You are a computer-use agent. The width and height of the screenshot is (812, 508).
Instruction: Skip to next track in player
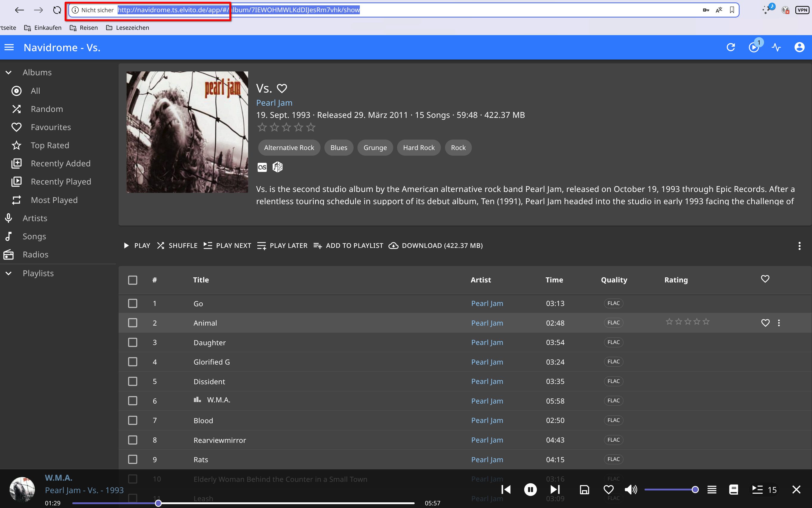point(555,490)
